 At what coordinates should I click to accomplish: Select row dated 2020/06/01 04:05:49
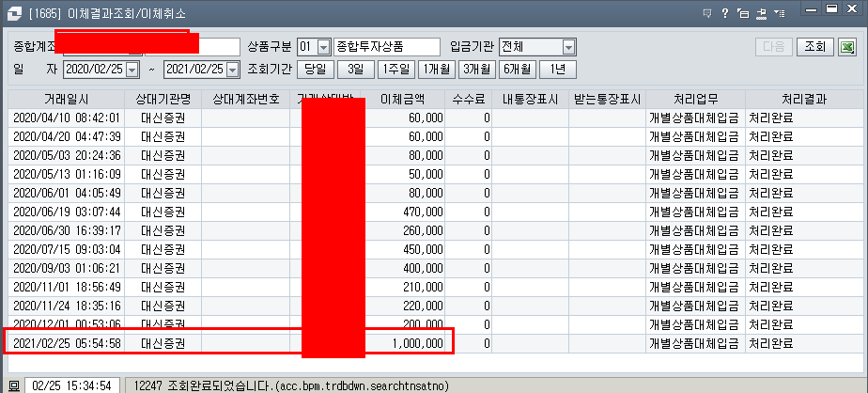pos(436,194)
